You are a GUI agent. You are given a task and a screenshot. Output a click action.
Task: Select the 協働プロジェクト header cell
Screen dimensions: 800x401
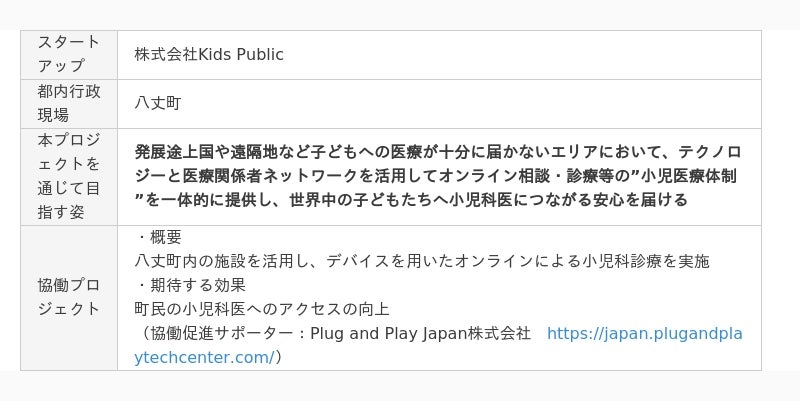[x=68, y=297]
